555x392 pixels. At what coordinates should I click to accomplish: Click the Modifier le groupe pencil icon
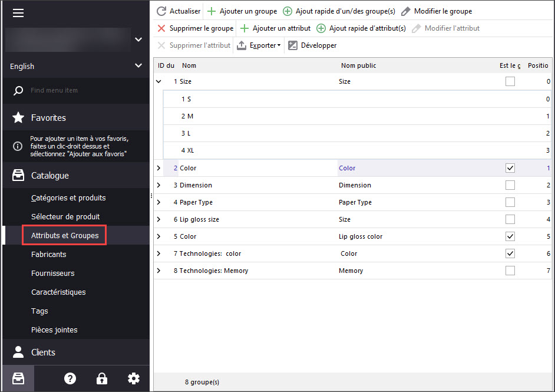click(x=405, y=11)
